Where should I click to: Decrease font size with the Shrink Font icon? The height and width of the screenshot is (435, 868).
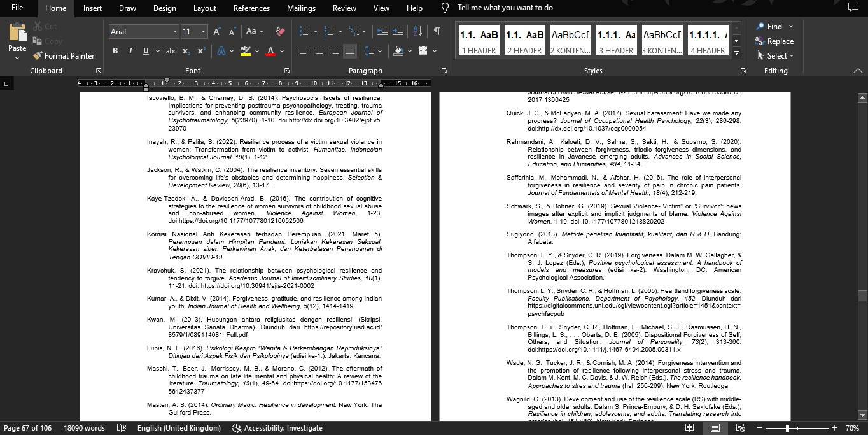(232, 32)
